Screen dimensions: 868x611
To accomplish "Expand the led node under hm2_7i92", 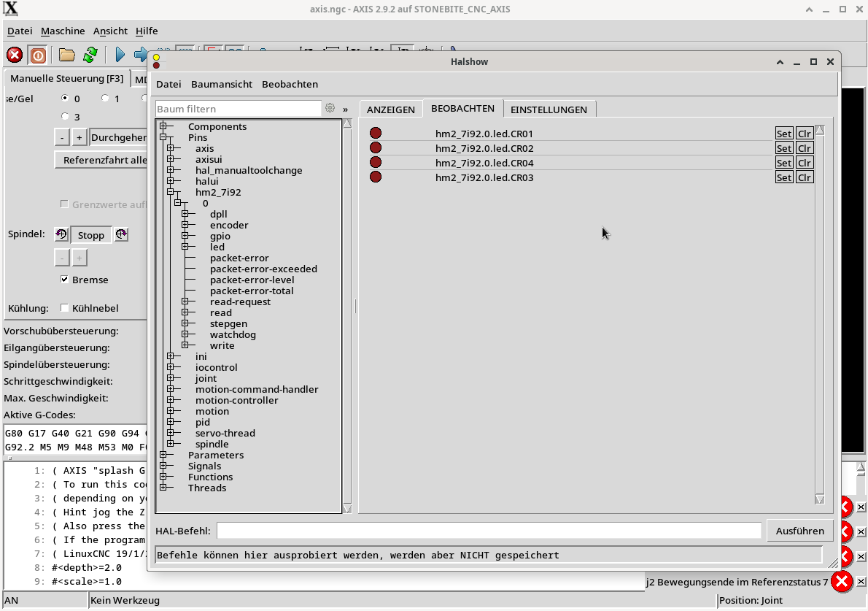I will (185, 247).
